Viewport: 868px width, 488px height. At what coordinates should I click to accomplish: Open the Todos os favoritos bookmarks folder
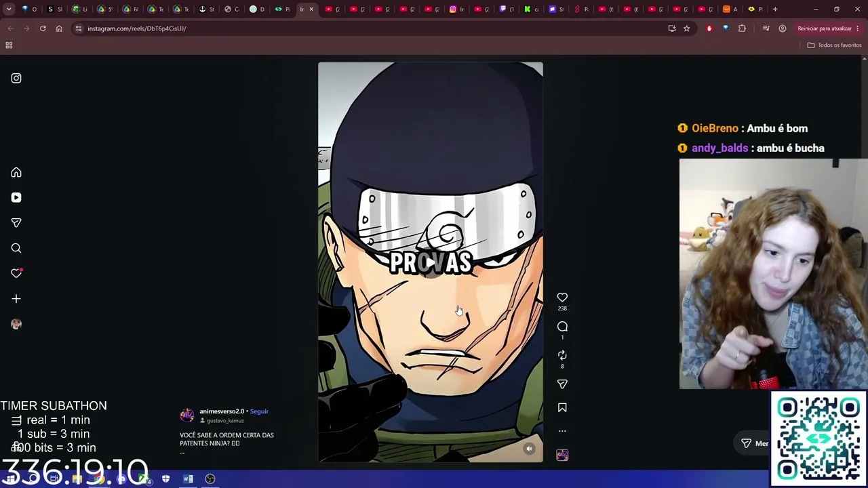pyautogui.click(x=834, y=45)
